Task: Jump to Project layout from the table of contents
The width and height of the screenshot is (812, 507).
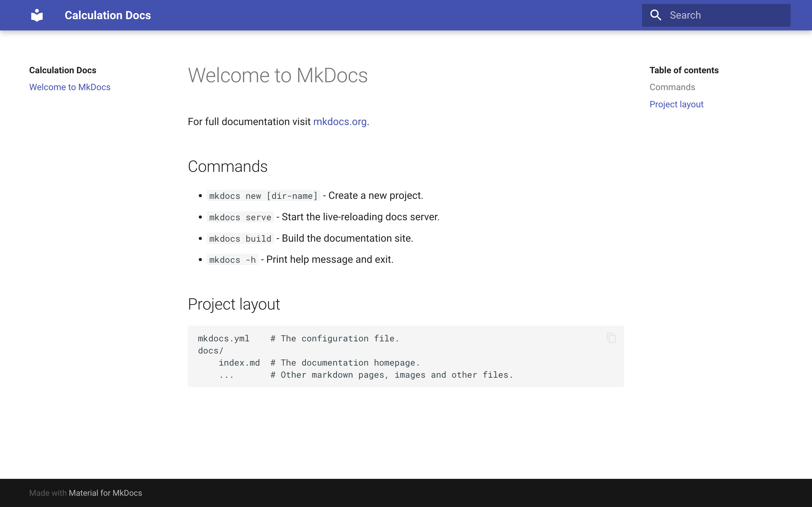Action: [676, 104]
